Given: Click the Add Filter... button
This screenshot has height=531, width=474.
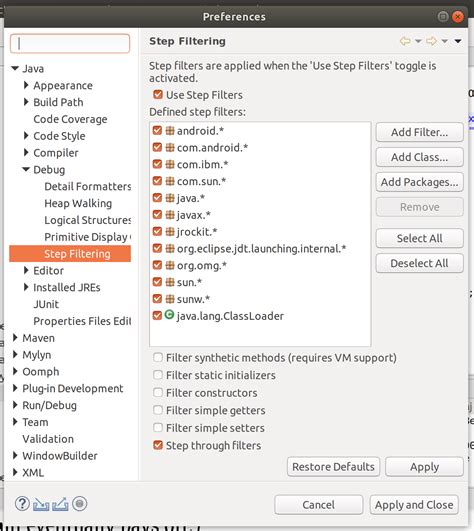Looking at the screenshot, I should (x=419, y=132).
